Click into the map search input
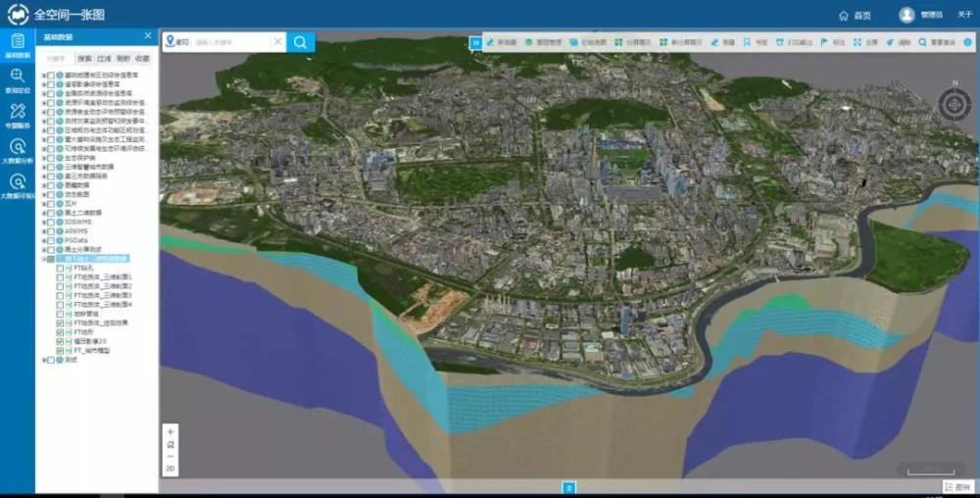This screenshot has width=980, height=498. (231, 42)
